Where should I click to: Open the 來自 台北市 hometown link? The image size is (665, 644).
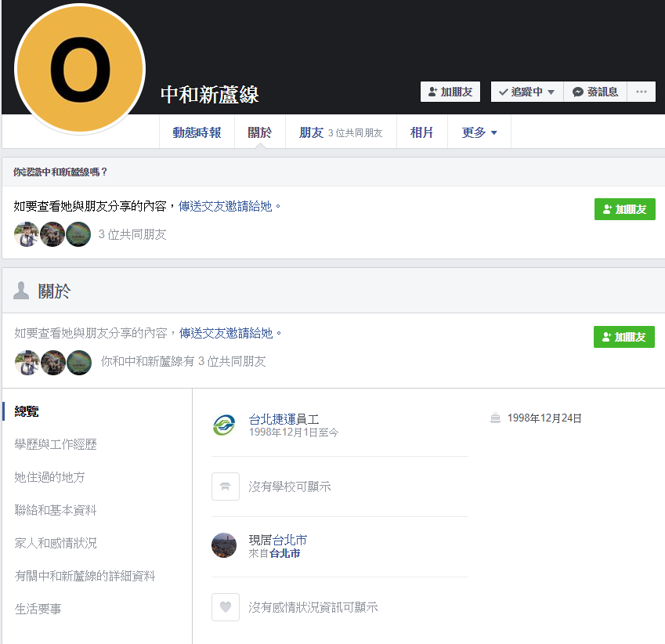pos(284,553)
